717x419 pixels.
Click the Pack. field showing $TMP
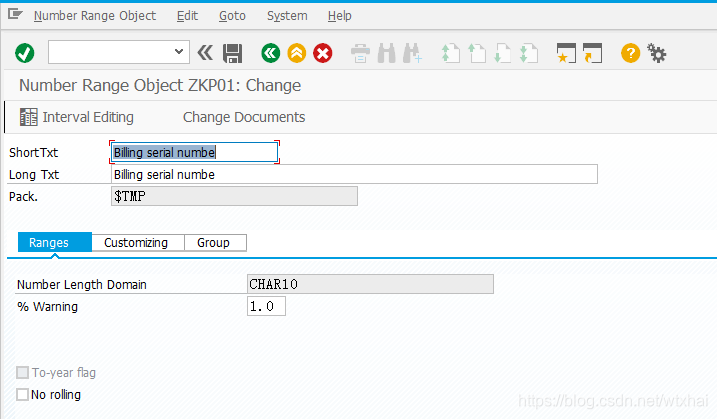234,196
